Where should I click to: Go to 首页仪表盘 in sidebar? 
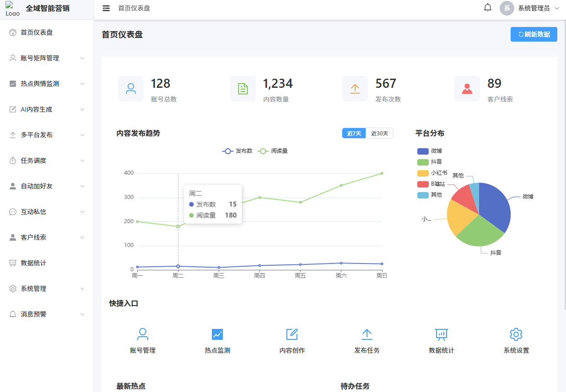tap(37, 32)
